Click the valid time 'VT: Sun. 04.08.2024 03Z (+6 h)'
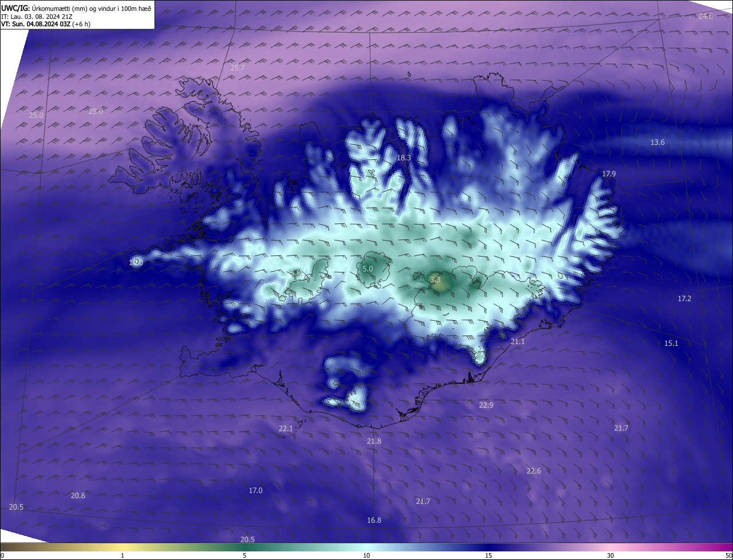 click(46, 24)
